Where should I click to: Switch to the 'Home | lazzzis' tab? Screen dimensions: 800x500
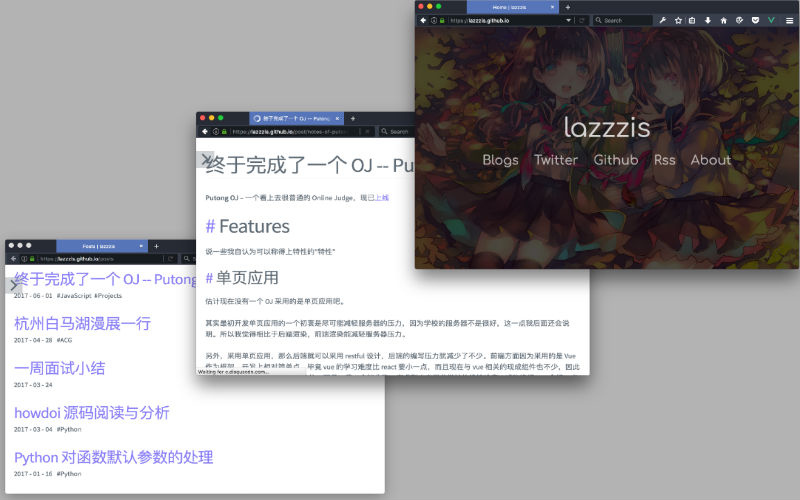[503, 6]
